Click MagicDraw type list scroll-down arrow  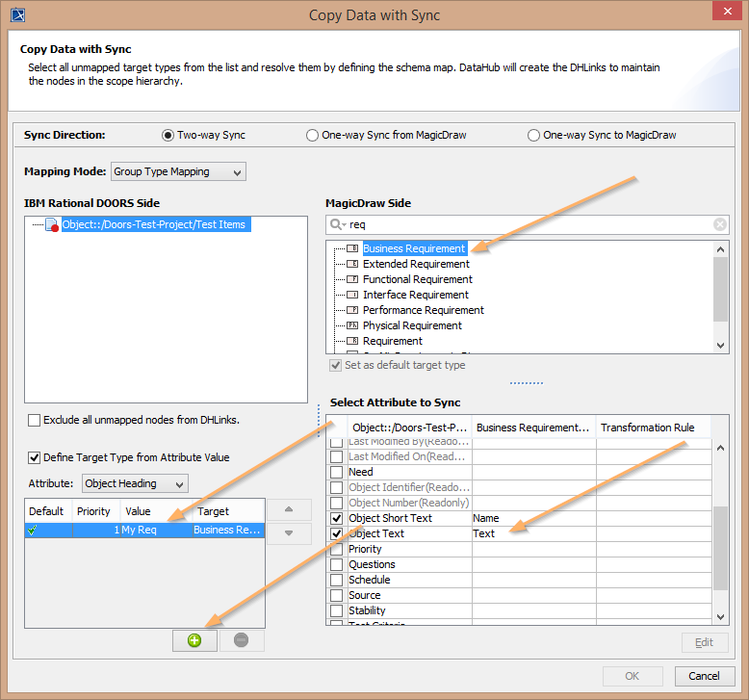[721, 346]
